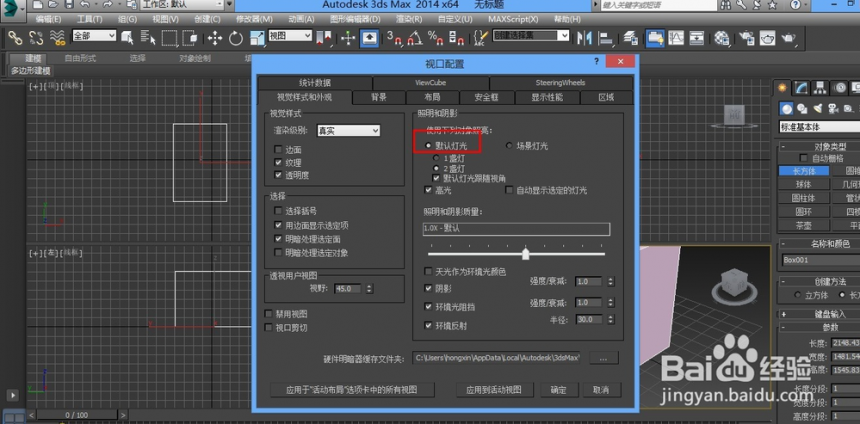This screenshot has height=424, width=860.
Task: Toggle the 纹理 (Textures) checkbox
Action: (x=278, y=162)
